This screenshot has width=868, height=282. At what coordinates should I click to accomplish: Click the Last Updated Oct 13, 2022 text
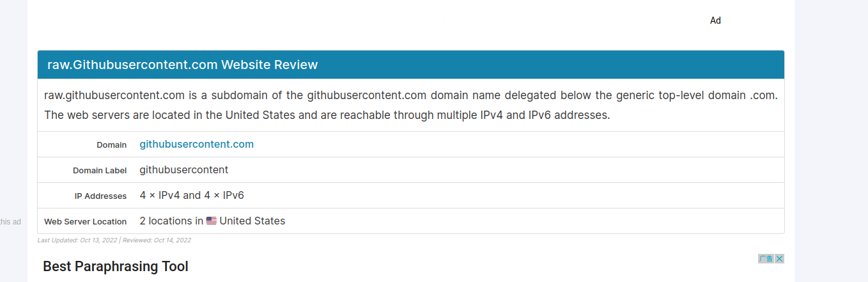click(77, 240)
